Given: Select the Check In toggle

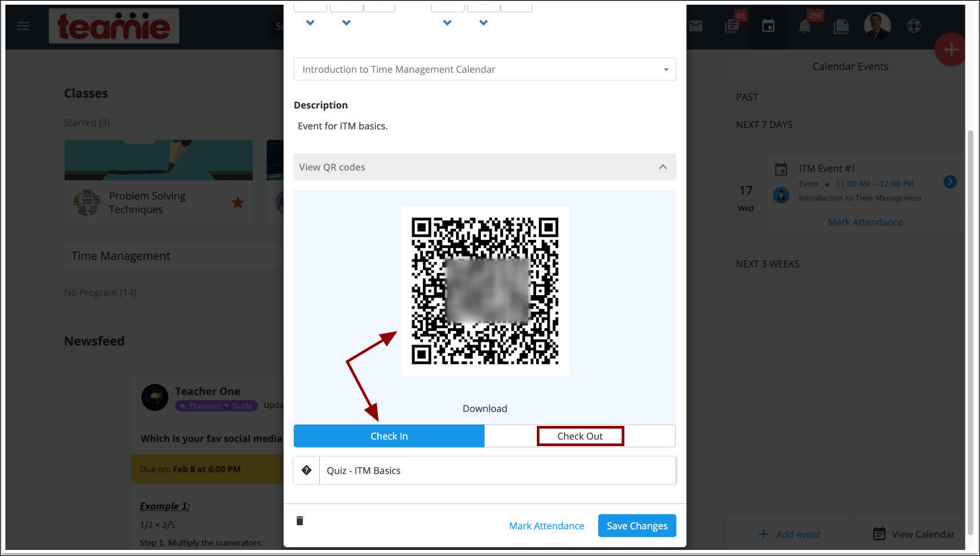Looking at the screenshot, I should coord(389,436).
